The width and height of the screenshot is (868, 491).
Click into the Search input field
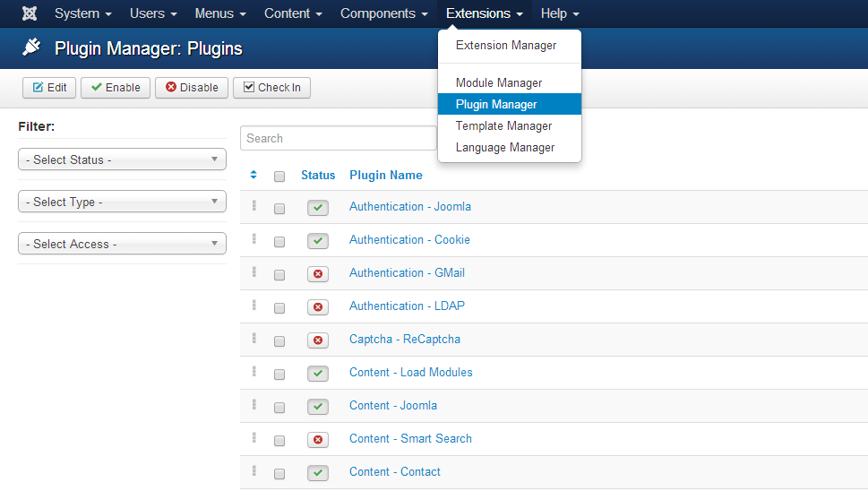pyautogui.click(x=339, y=138)
